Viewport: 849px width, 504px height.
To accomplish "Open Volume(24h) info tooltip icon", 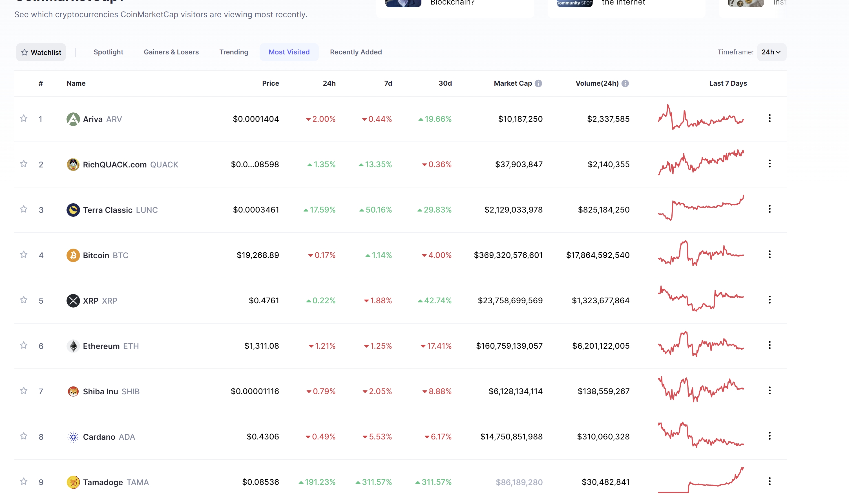I will (x=625, y=83).
